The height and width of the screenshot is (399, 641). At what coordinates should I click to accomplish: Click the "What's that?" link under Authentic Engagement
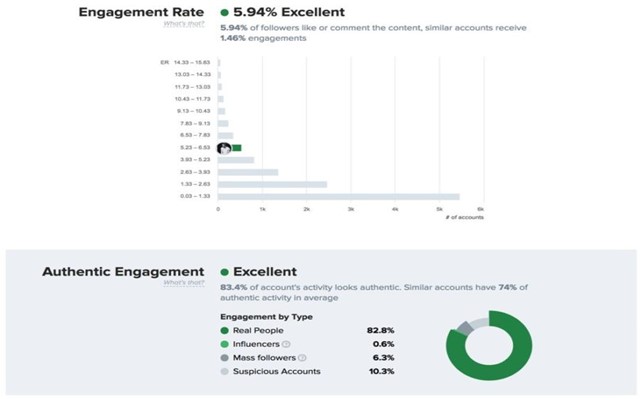(184, 282)
